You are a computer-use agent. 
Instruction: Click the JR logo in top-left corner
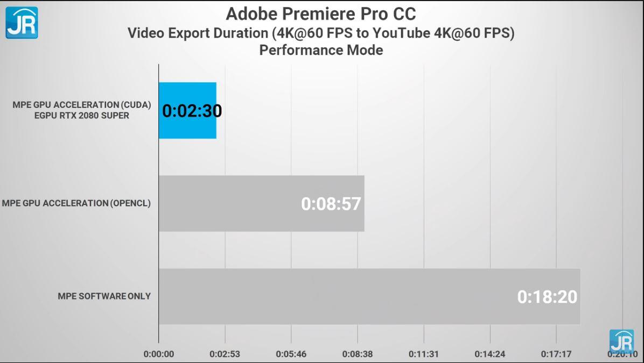(x=22, y=23)
